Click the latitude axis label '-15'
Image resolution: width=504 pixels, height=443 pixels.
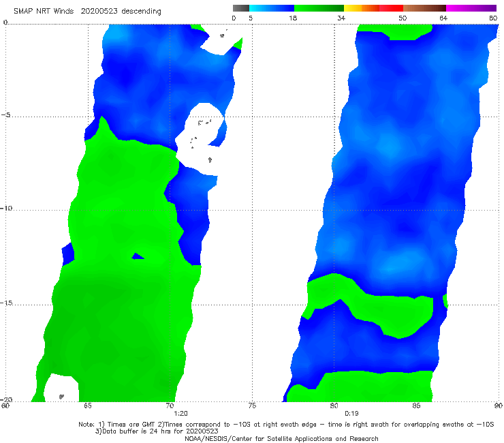click(x=6, y=303)
